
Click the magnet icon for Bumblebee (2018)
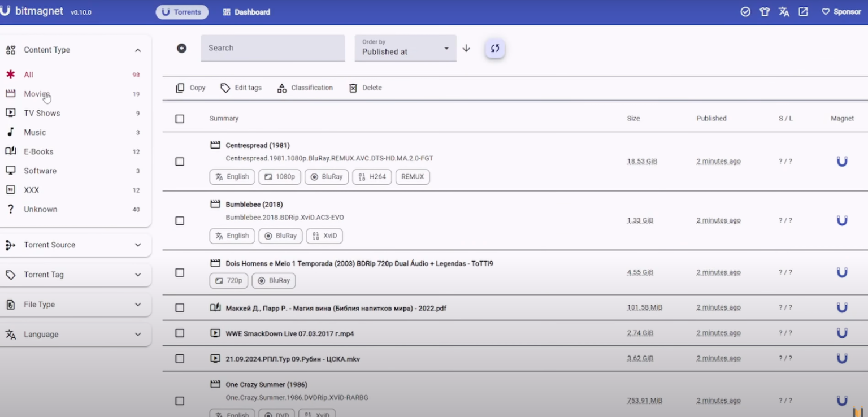coord(842,220)
